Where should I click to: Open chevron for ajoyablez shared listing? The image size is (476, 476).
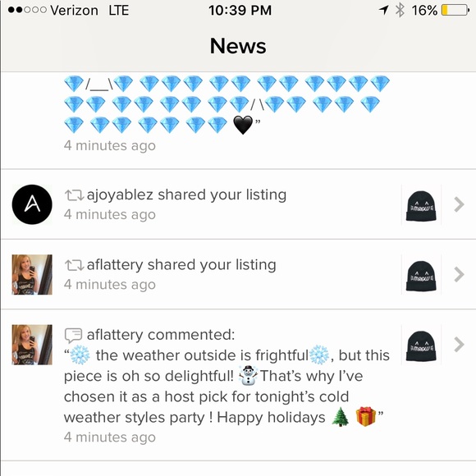click(x=459, y=204)
